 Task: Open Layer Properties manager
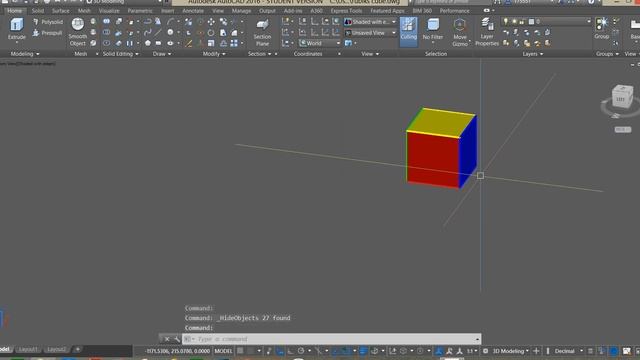[487, 32]
